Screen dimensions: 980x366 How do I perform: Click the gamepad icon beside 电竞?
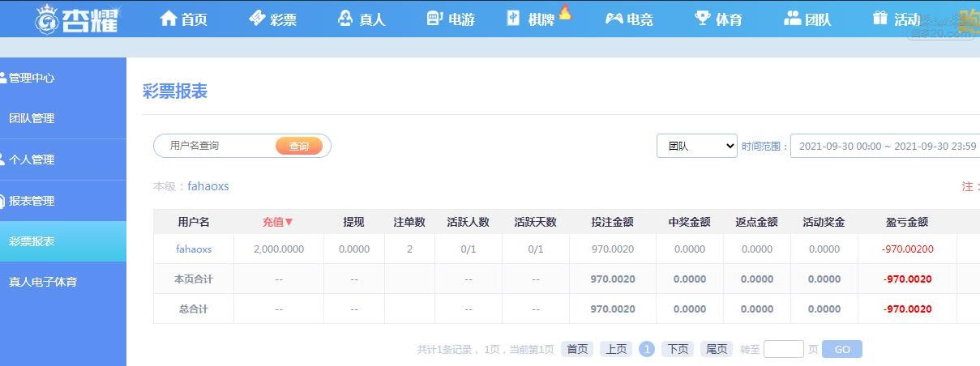(614, 18)
